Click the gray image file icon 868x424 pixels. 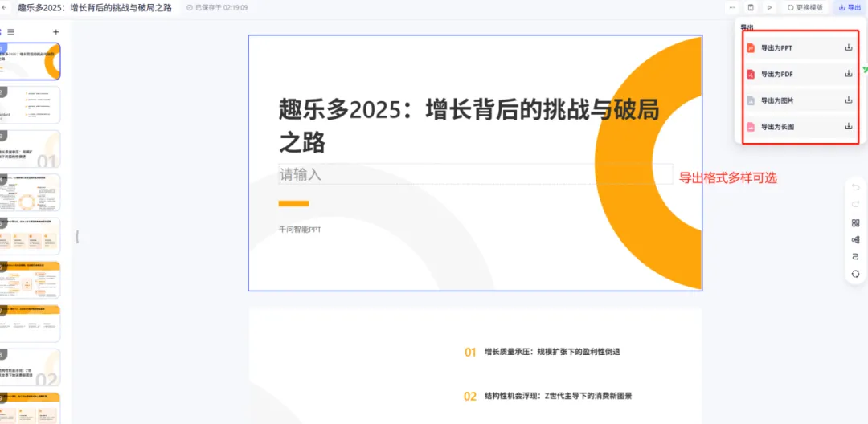coord(751,100)
